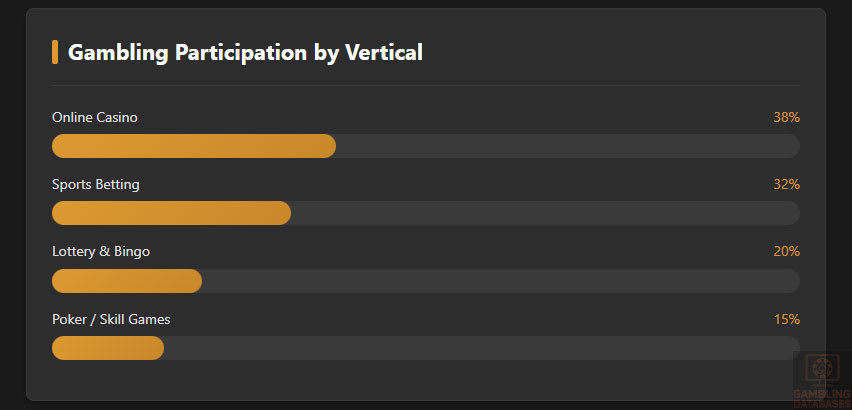This screenshot has width=852, height=410.
Task: Select the Sports Betting label
Action: pos(96,184)
